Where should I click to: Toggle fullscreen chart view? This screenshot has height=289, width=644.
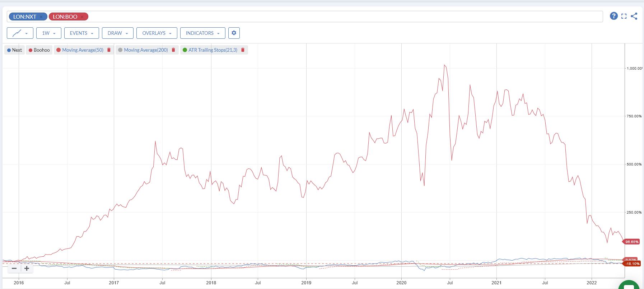tap(624, 16)
